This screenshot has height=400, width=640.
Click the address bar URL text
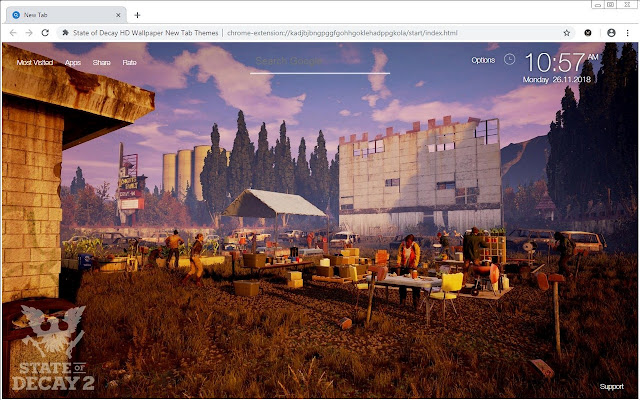coord(342,33)
